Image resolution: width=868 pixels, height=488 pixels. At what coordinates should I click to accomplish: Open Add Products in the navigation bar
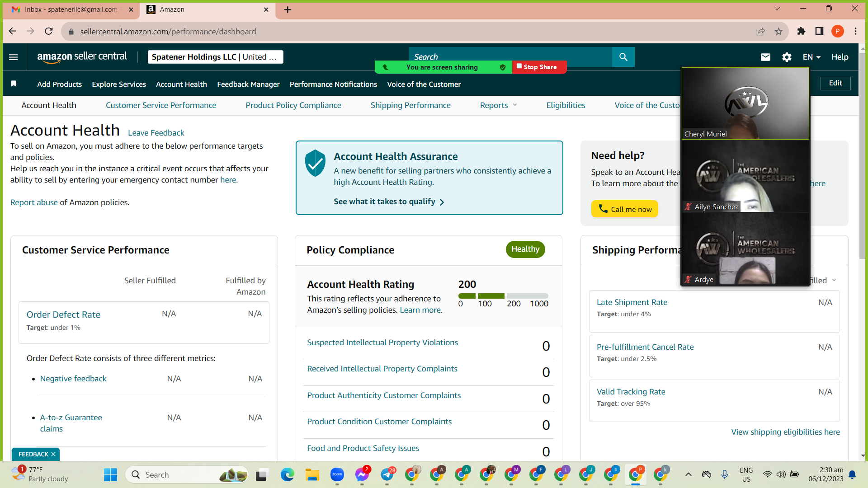point(60,84)
